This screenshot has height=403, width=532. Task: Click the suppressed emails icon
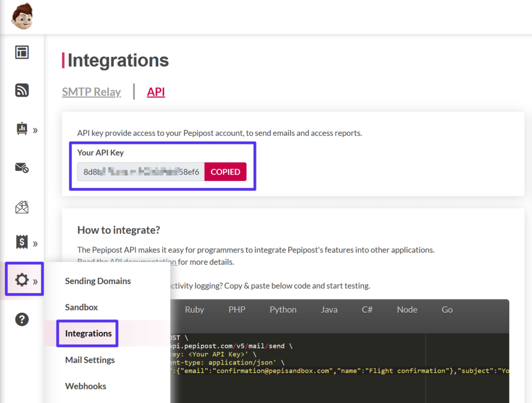[22, 168]
